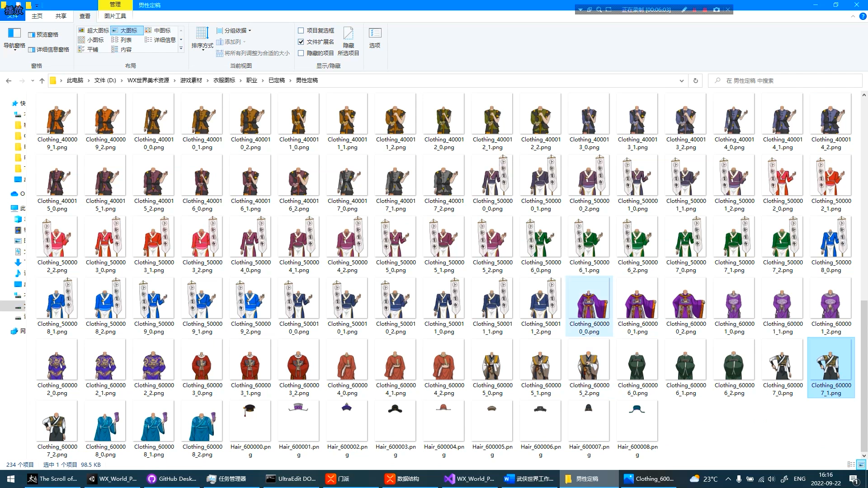Open OneDrive in the navigation pane
Screen dimensions: 868x488
pyautogui.click(x=17, y=193)
